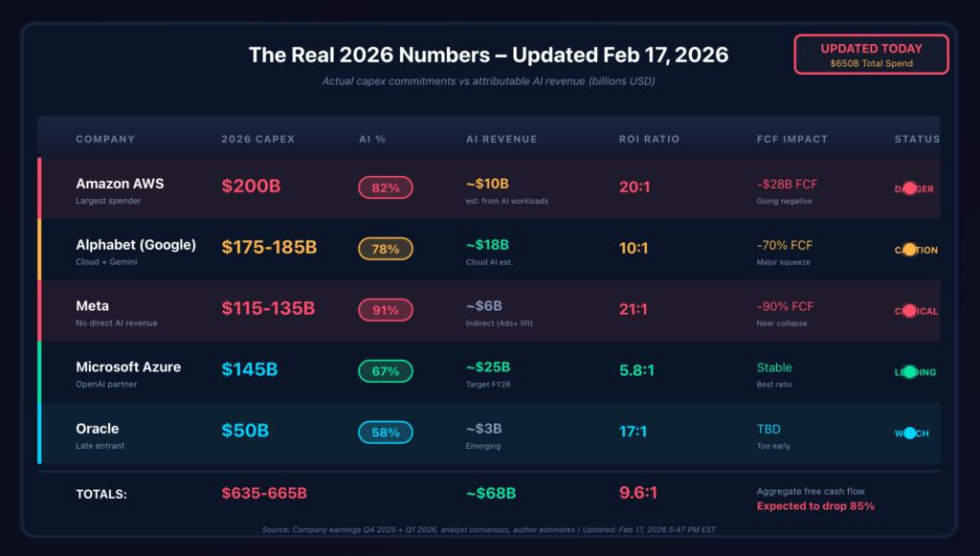Click the 9.6:1 total ROI ratio
This screenshot has width=980, height=556.
click(640, 493)
